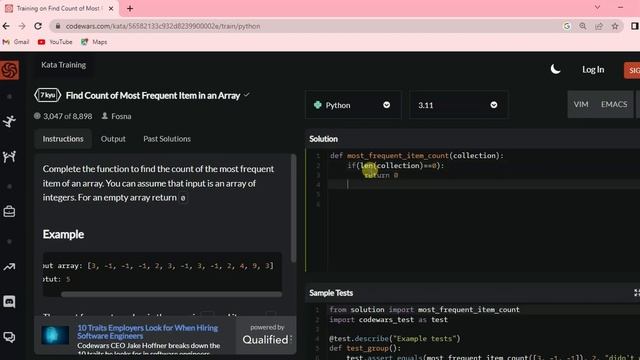640x360 pixels.
Task: Open the leaderboard trending arrow icon
Action: pos(9,267)
